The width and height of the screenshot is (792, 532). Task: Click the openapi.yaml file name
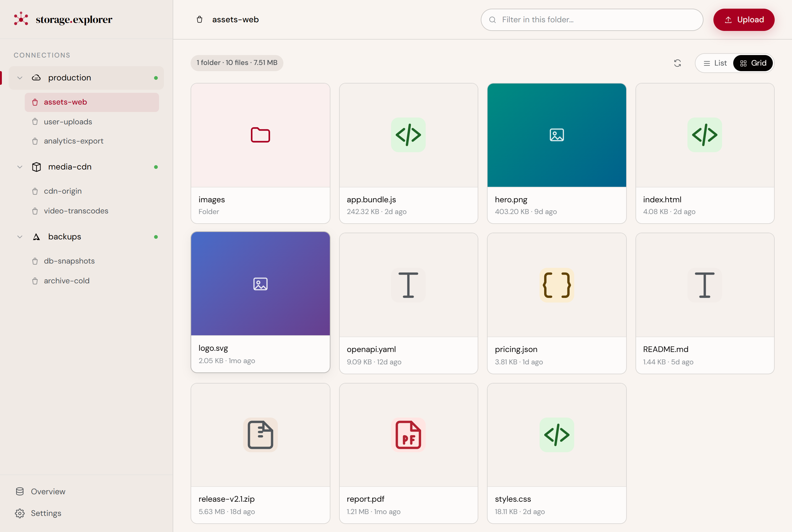[x=371, y=349]
